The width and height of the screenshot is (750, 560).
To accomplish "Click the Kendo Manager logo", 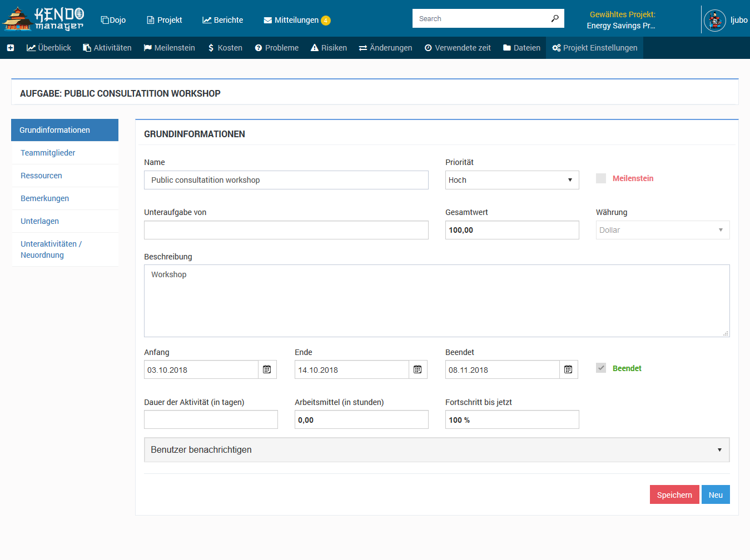I will 43,18.
